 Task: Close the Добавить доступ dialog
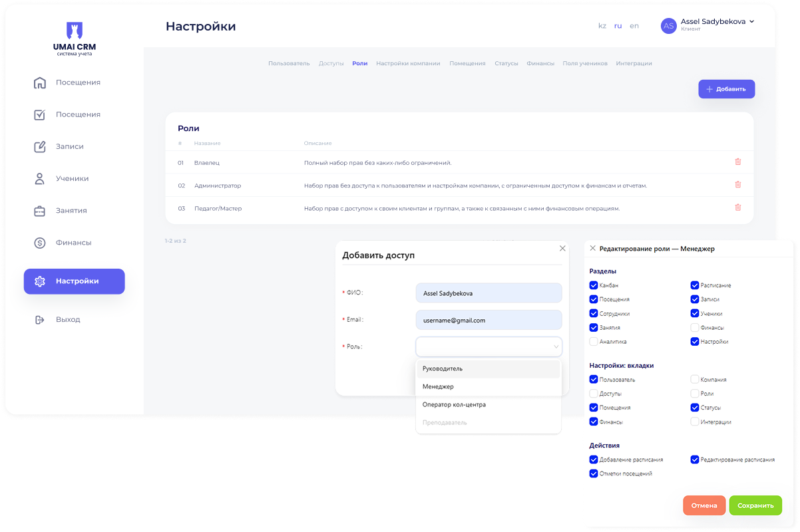coord(562,248)
